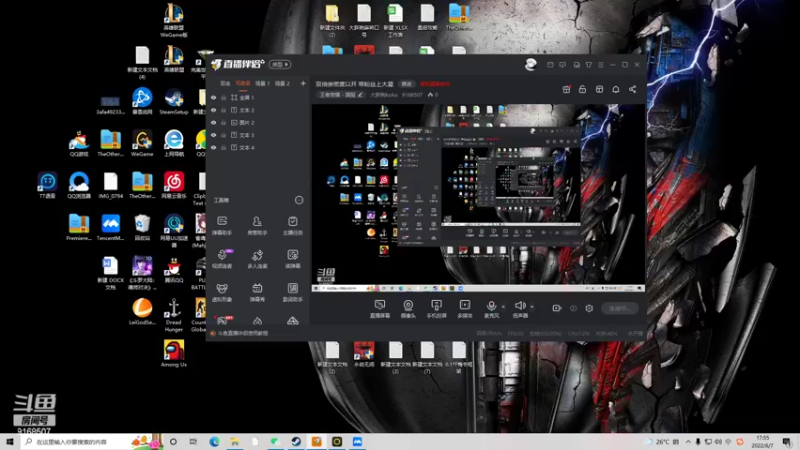Open Microsoft Edge from the taskbar
This screenshot has height=450, width=800.
pyautogui.click(x=214, y=442)
